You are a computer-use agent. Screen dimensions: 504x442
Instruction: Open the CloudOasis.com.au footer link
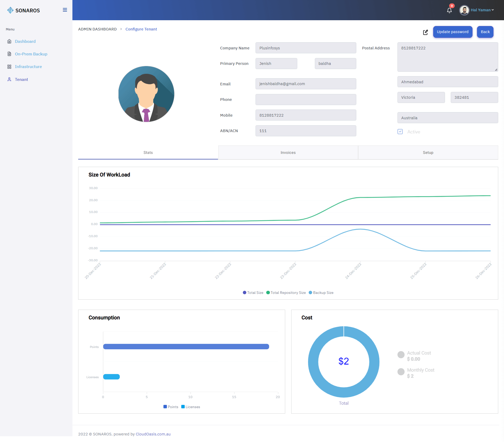tap(153, 434)
